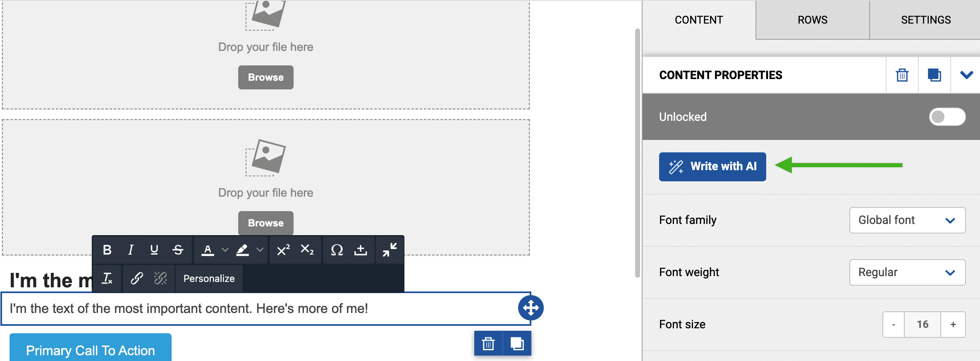The image size is (980, 361).
Task: Open the Font weight dropdown
Action: point(907,272)
